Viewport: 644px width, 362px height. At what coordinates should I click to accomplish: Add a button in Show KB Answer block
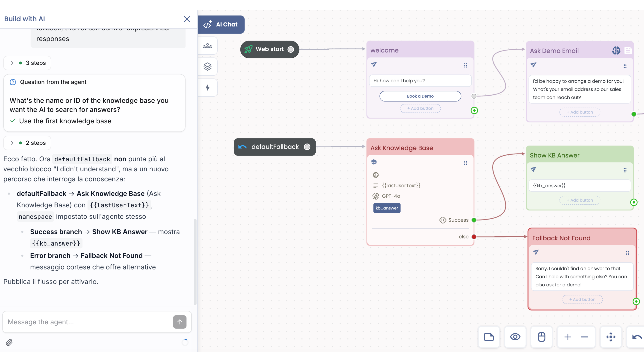coord(579,200)
